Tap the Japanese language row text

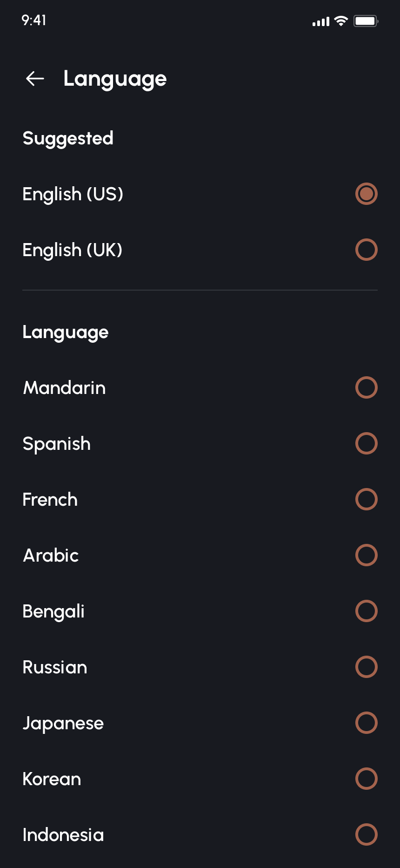(63, 723)
